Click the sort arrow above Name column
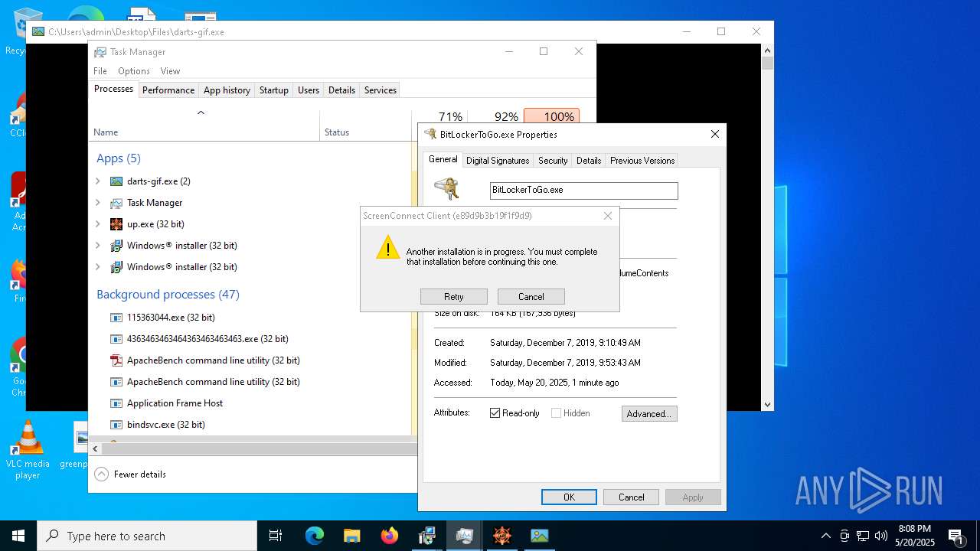 click(x=201, y=113)
